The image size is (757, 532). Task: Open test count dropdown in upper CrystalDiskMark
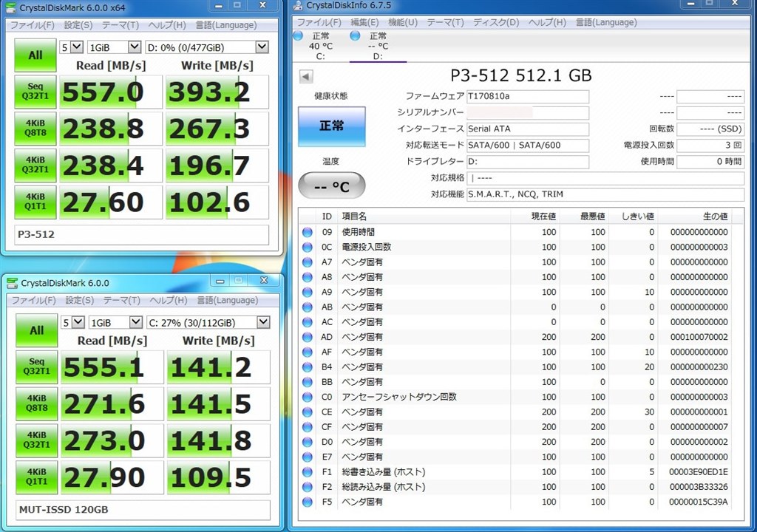point(77,47)
